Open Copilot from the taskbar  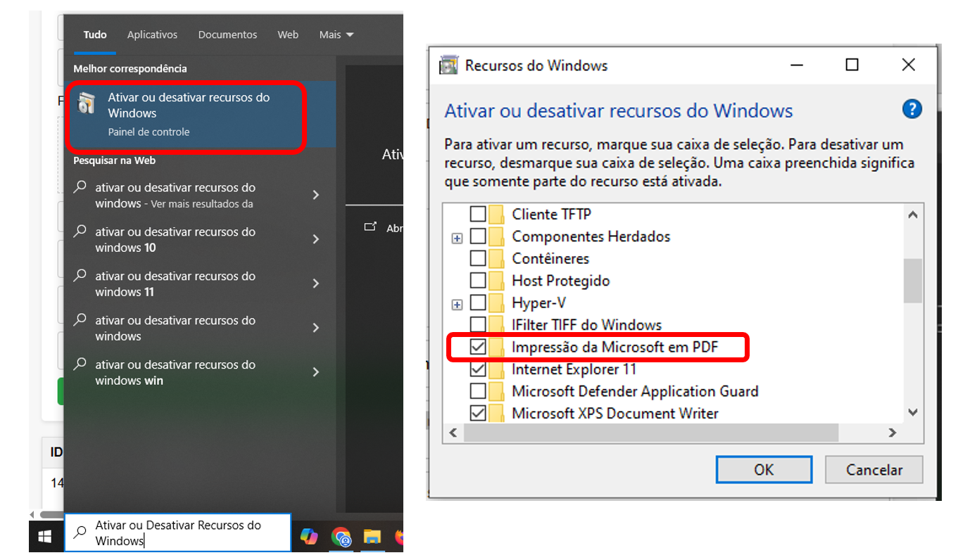click(309, 537)
